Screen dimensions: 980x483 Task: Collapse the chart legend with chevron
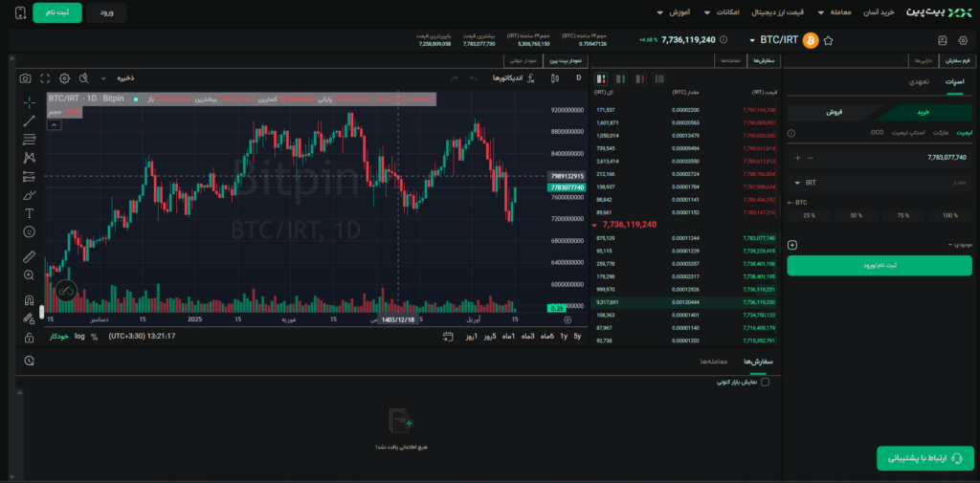tap(54, 125)
